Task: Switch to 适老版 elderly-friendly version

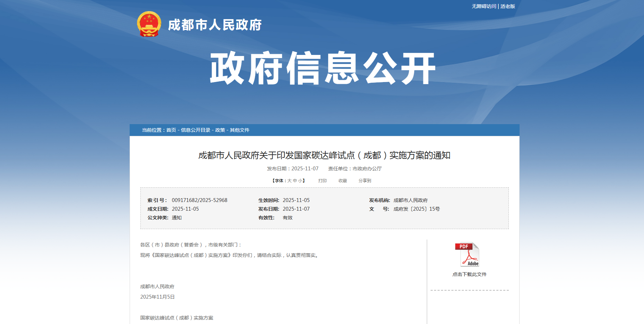Action: coord(508,6)
